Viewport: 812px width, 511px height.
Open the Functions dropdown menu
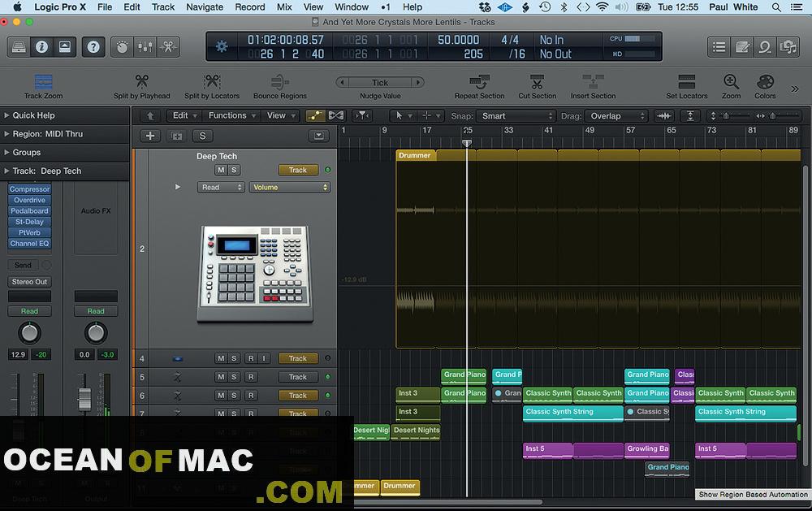(x=232, y=115)
